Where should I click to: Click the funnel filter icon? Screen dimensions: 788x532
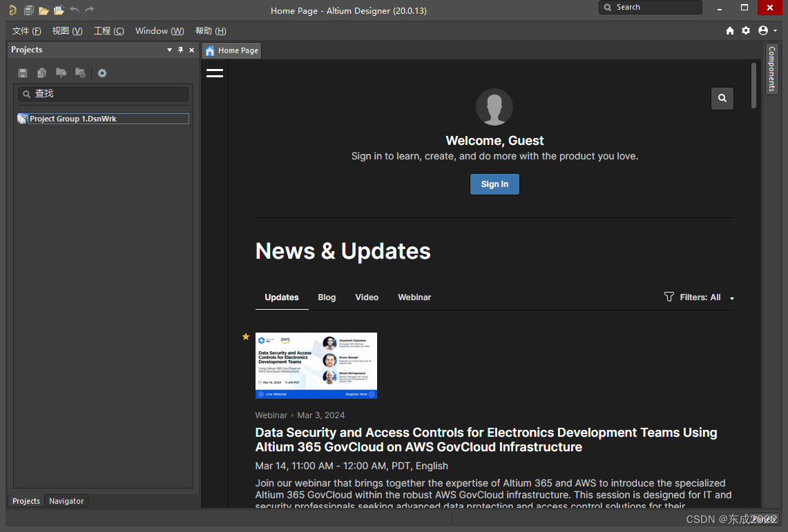pyautogui.click(x=669, y=297)
